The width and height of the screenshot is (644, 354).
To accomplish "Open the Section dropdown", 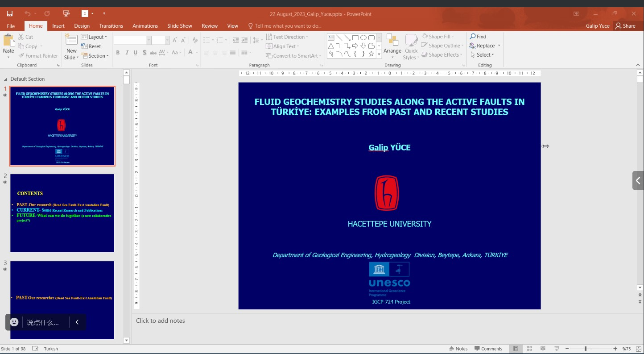I will click(x=95, y=56).
